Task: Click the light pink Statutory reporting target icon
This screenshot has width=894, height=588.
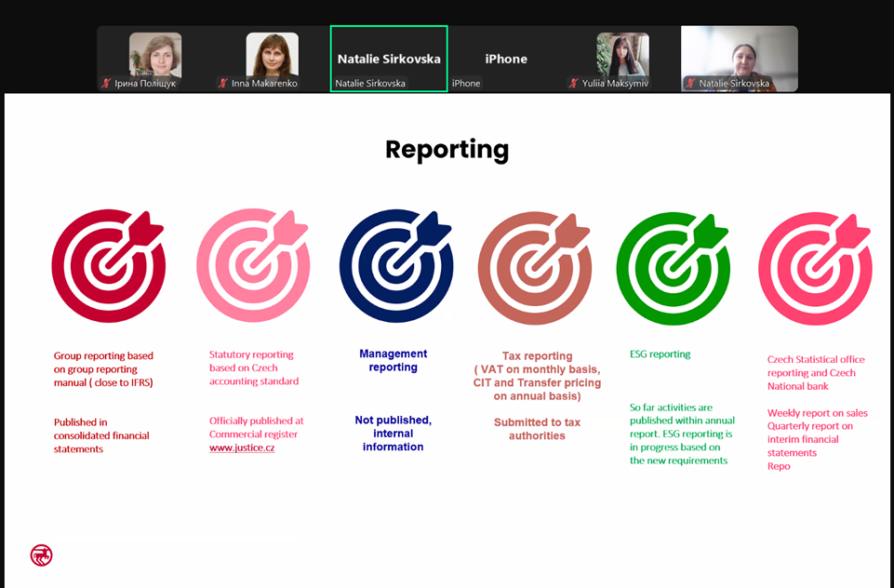Action: pos(253,265)
